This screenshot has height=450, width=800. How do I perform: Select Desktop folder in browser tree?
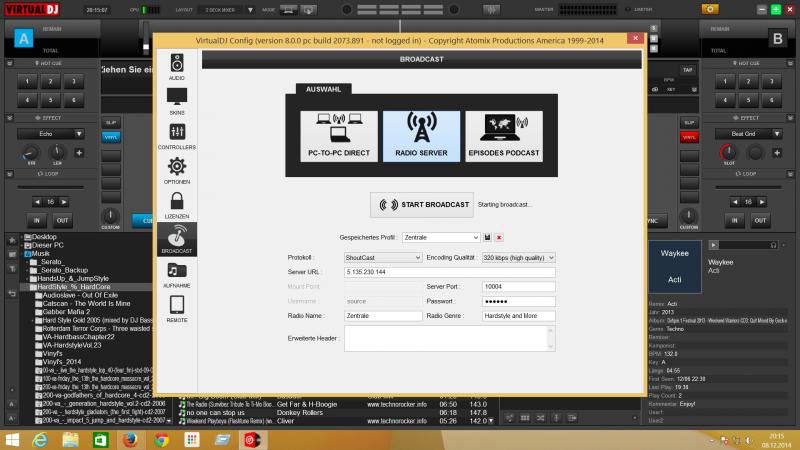pos(44,237)
